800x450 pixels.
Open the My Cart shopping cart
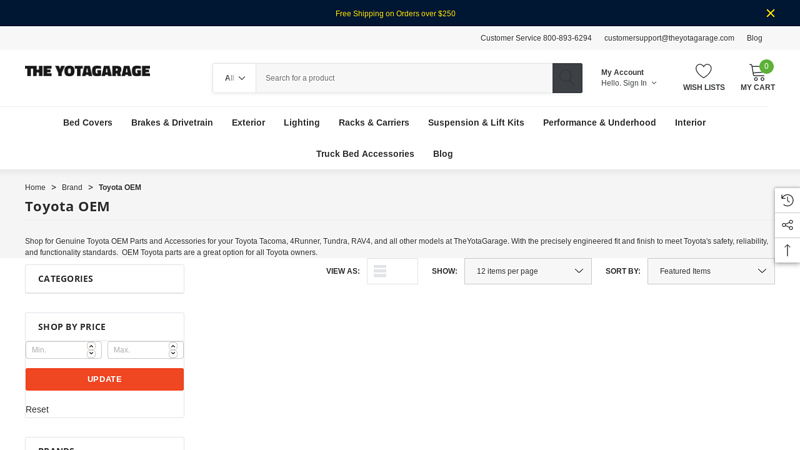click(757, 73)
